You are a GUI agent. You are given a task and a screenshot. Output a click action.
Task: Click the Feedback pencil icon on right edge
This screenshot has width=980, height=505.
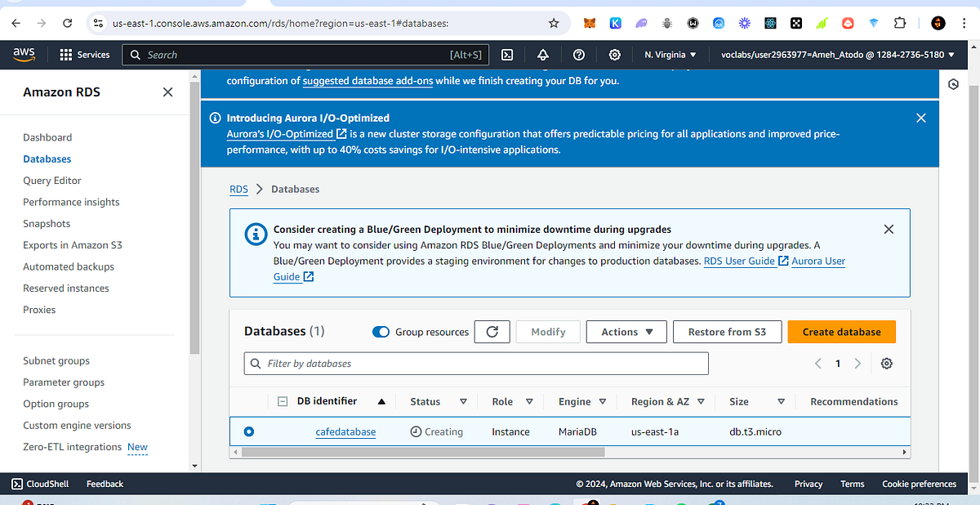pos(953,84)
